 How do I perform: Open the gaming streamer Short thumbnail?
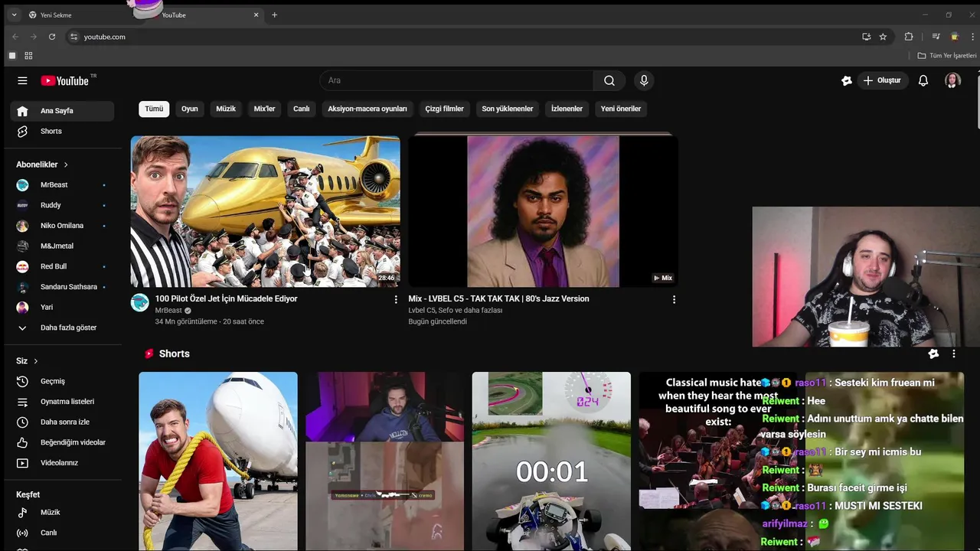point(384,461)
